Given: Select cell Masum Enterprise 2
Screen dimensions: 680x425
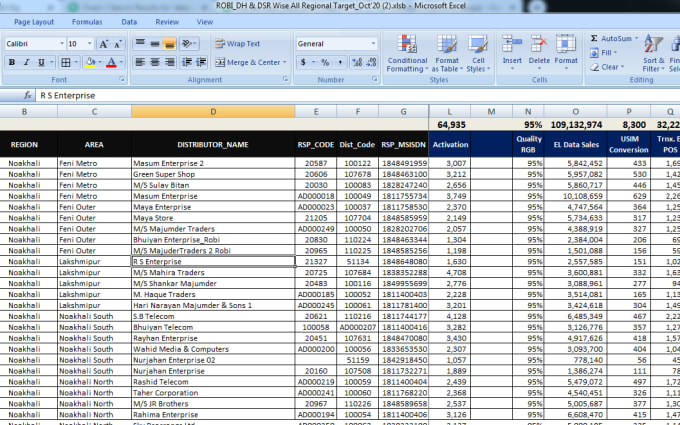Looking at the screenshot, I should [213, 163].
